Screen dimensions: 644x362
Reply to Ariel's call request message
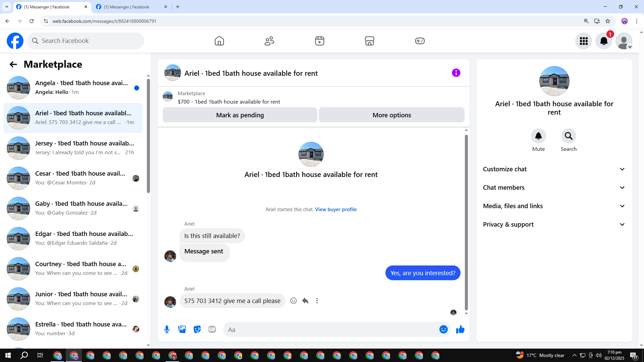(x=305, y=301)
